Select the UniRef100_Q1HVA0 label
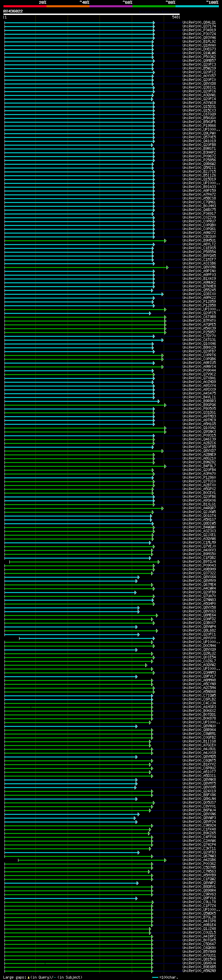Viewport: 222px width, 980px height. point(199,45)
